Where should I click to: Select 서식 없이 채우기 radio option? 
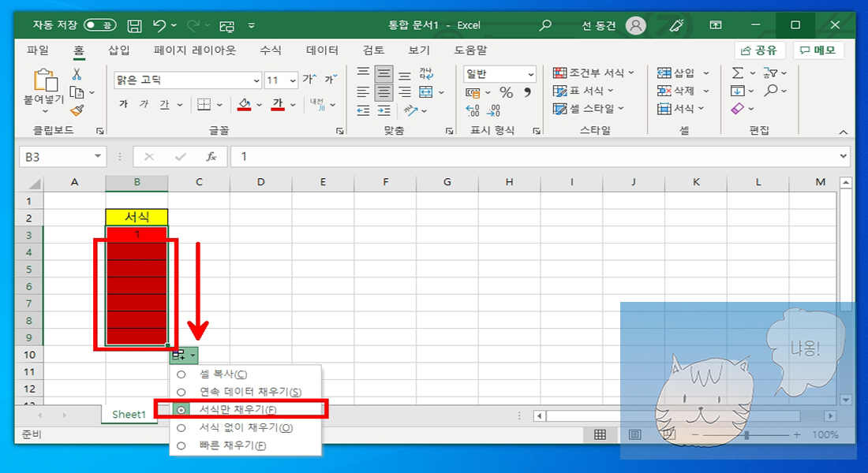point(181,427)
